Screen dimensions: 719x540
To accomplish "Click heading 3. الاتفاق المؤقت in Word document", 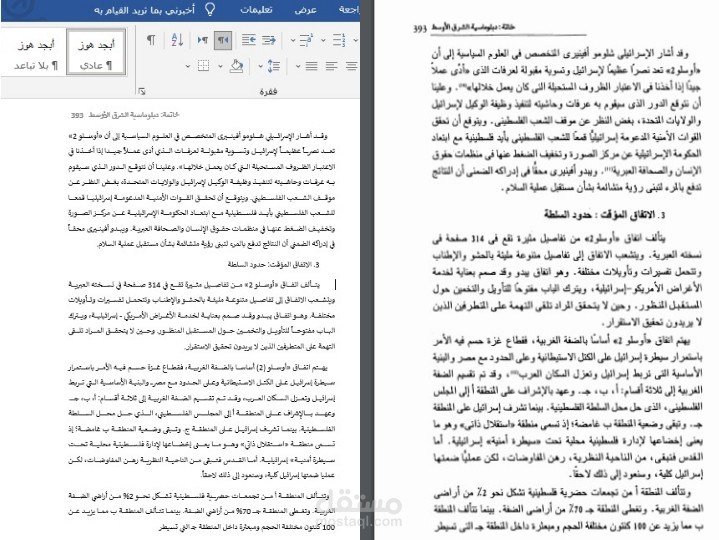I will click(273, 264).
